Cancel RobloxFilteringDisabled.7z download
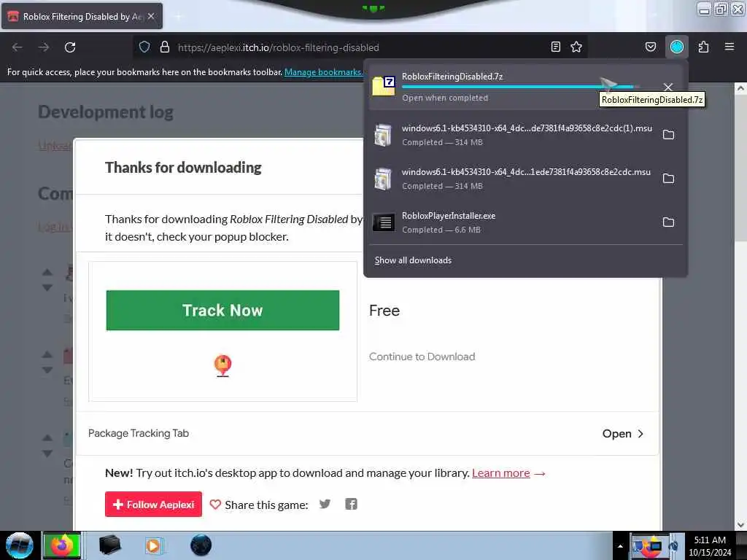The image size is (747, 560). point(668,87)
